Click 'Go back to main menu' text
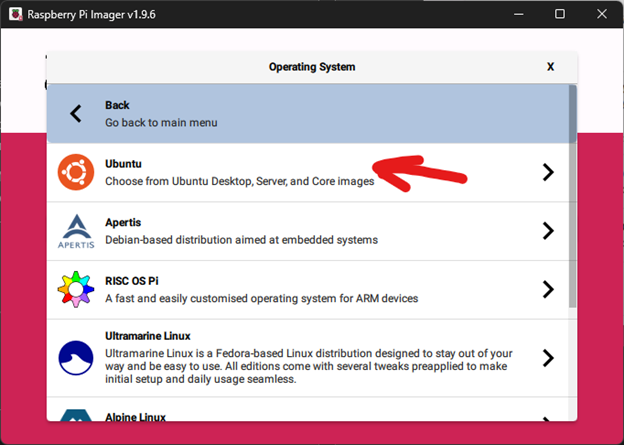Screen dimensions: 624x445 click(161, 123)
